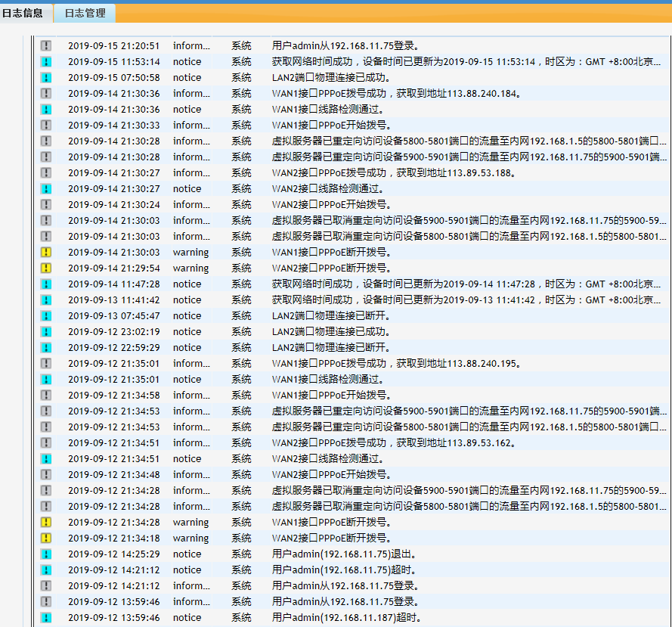Select message 用户admin(192.168.11.75)退出
The width and height of the screenshot is (672, 627).
344,554
